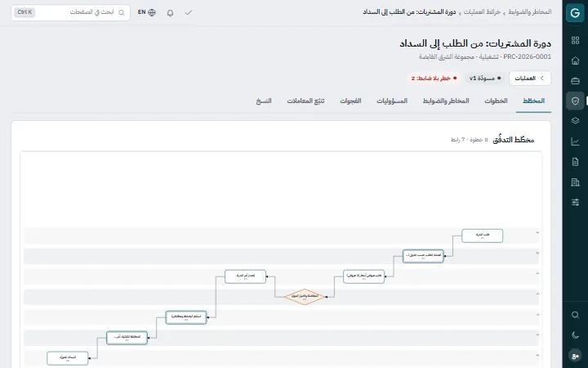Open the briefcase icon in sidebar

click(575, 81)
